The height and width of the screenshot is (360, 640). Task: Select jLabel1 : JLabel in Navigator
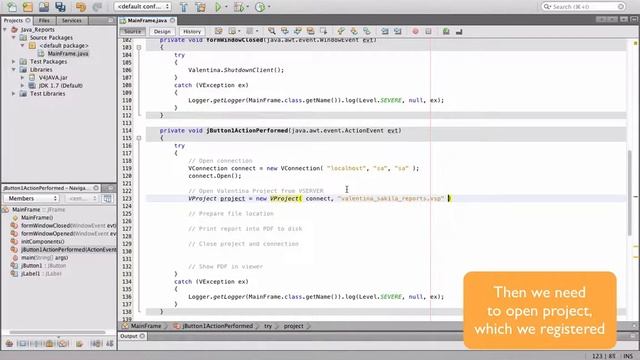click(x=41, y=273)
